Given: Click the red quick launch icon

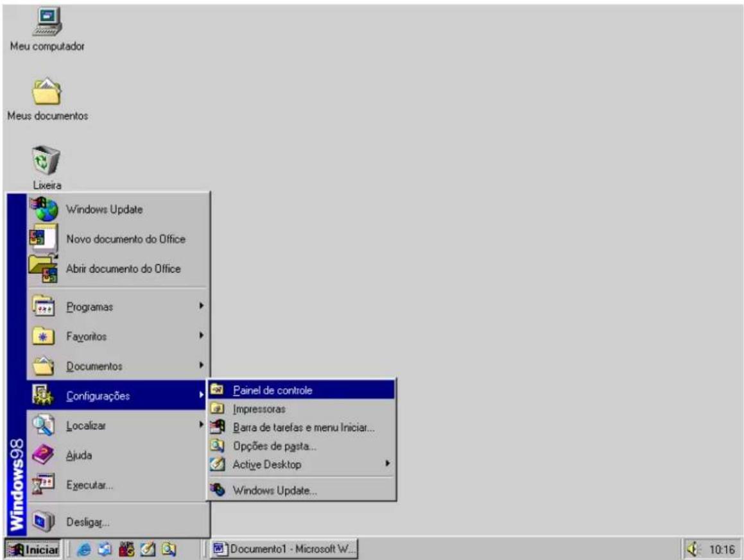Looking at the screenshot, I should [126, 550].
